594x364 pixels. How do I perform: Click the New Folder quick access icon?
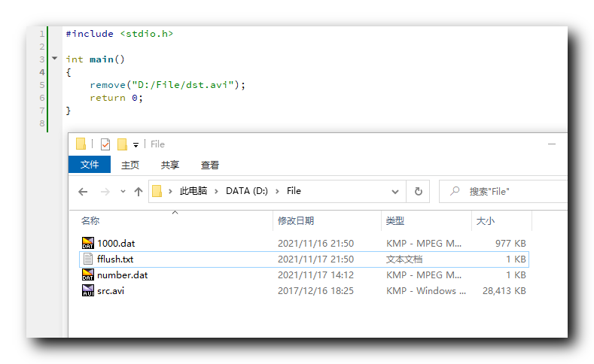pos(122,144)
